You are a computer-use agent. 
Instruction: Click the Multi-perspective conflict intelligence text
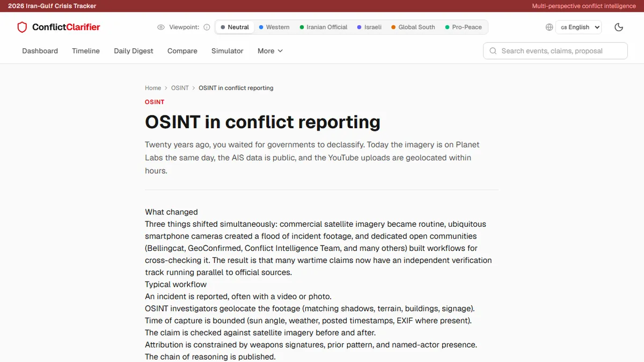click(584, 6)
